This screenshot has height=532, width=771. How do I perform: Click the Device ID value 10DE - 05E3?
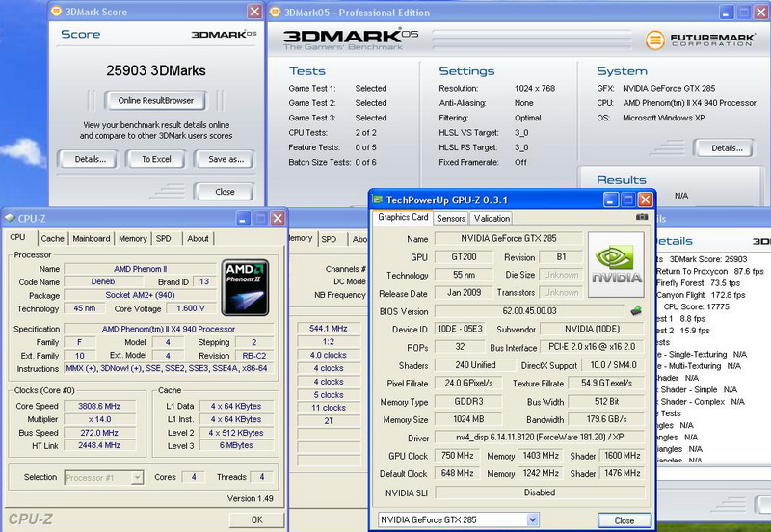click(460, 329)
